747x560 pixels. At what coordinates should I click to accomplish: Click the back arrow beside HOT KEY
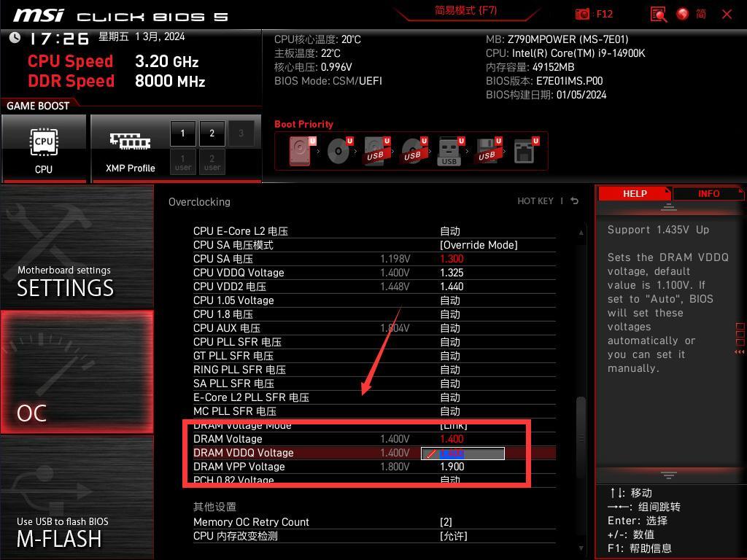tap(575, 201)
